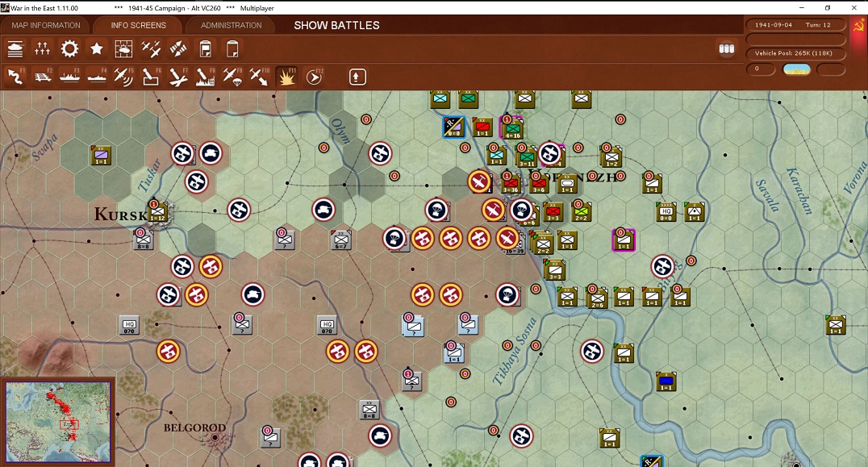Select F4 amphibious transport mode
Image resolution: width=868 pixels, height=467 pixels.
click(97, 77)
